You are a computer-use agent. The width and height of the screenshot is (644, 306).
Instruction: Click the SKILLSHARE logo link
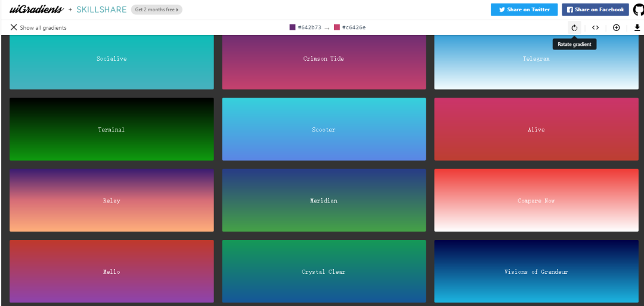101,10
